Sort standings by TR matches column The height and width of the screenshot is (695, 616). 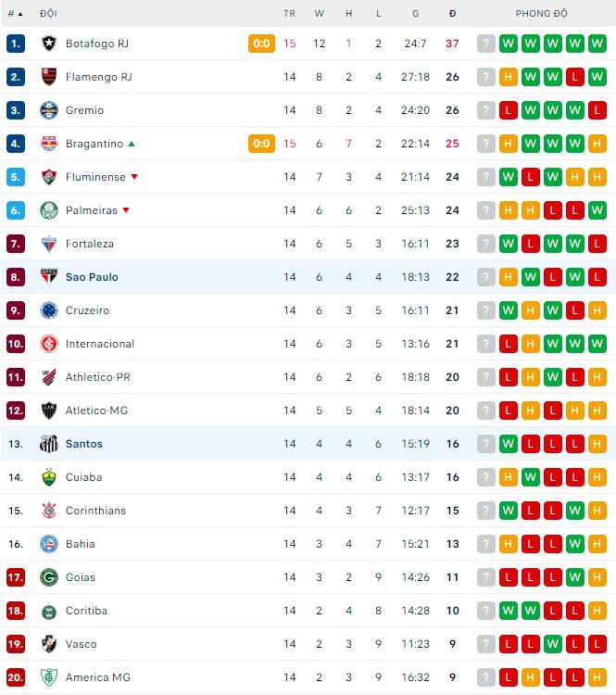289,14
